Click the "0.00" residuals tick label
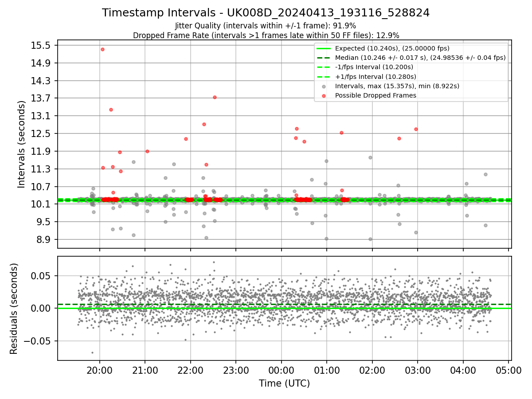The width and height of the screenshot is (532, 399). coord(42,309)
